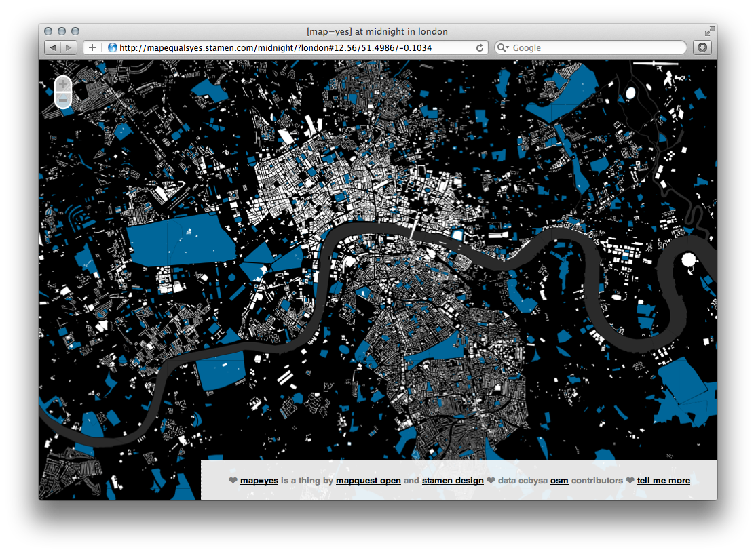The height and width of the screenshot is (554, 756).
Task: Open the "map=yes" link
Action: coord(259,481)
